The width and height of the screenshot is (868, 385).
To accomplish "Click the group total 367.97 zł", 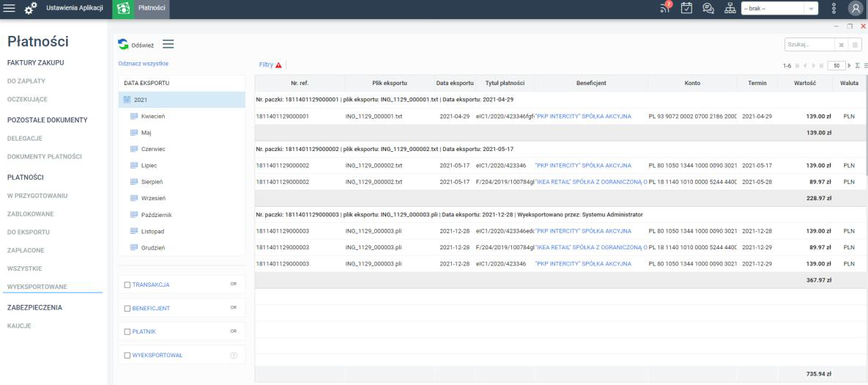I will (819, 280).
